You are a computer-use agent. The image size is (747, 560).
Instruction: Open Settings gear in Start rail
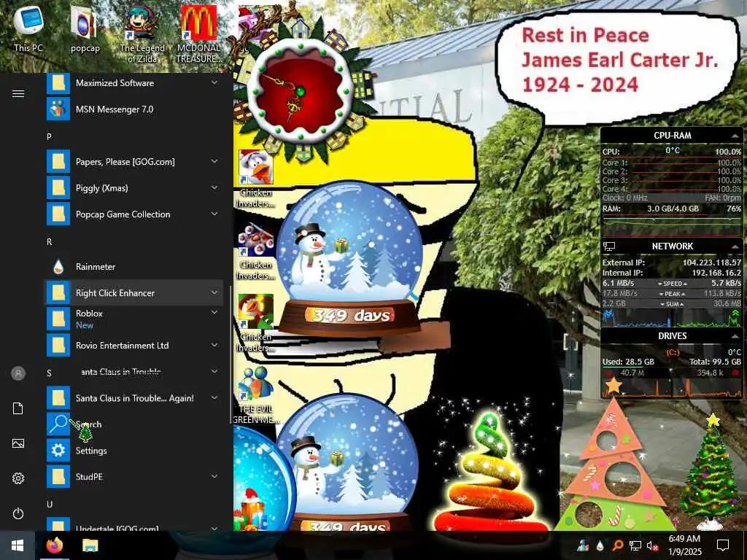(18, 478)
